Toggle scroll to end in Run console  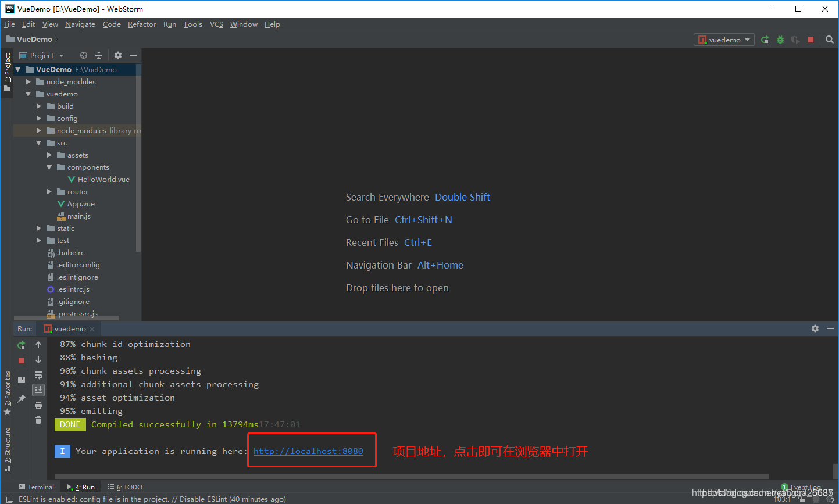point(38,389)
